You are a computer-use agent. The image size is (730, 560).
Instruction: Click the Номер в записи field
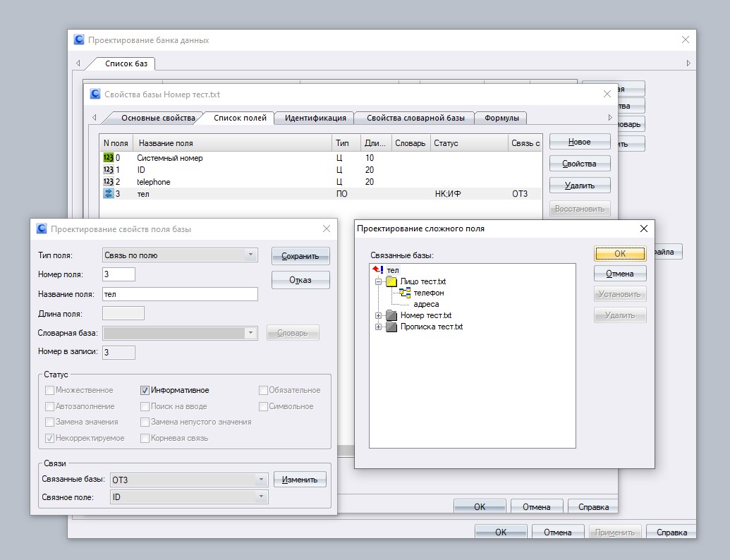118,352
